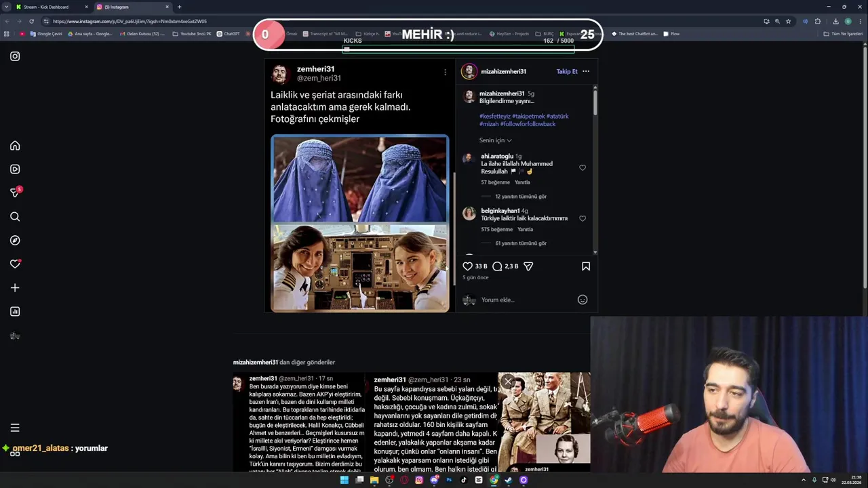This screenshot has height=488, width=868.
Task: Open the Reels icon in the sidebar
Action: tap(15, 169)
